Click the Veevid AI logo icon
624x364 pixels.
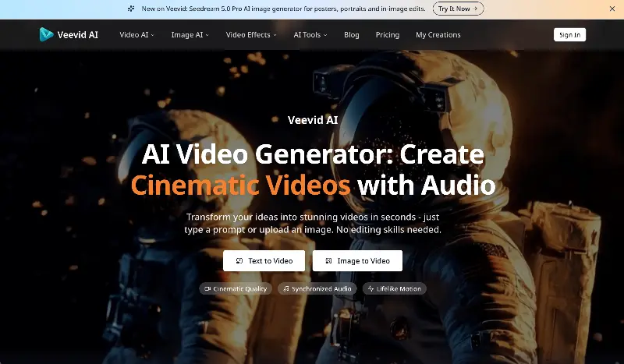point(46,34)
